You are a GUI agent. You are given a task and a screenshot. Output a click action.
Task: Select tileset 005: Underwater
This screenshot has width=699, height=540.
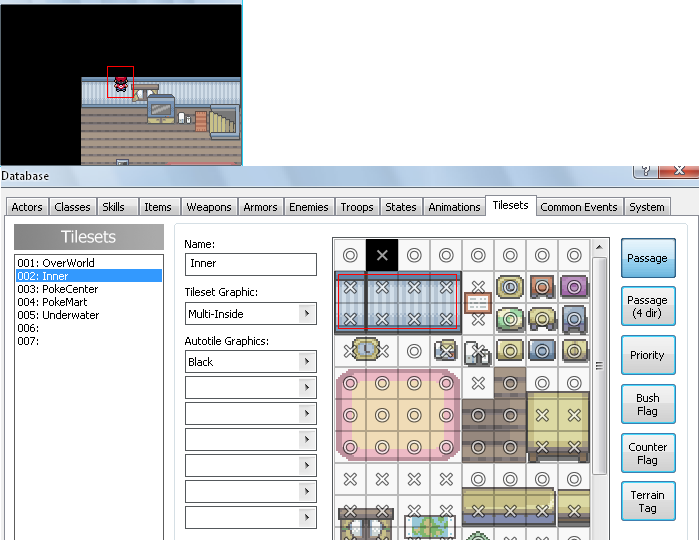89,315
